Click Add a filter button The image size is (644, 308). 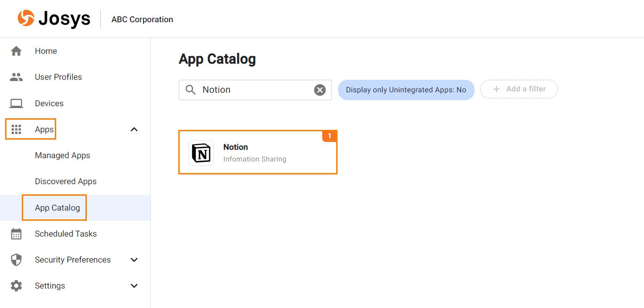click(x=519, y=89)
